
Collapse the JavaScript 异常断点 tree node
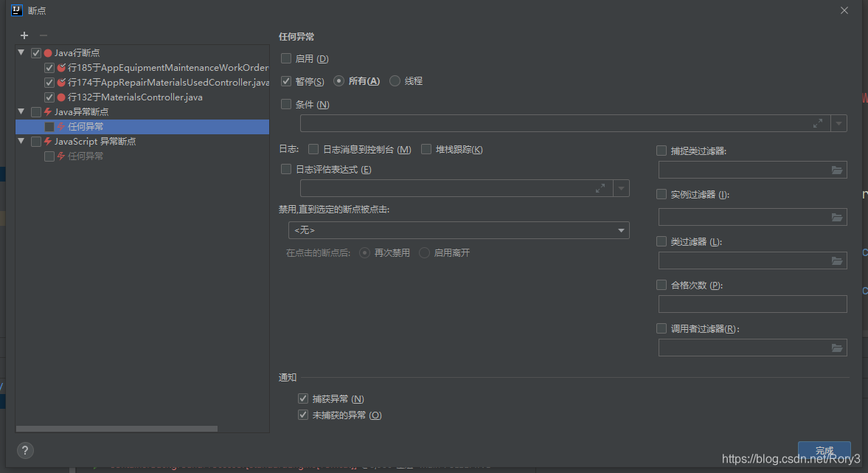(21, 141)
